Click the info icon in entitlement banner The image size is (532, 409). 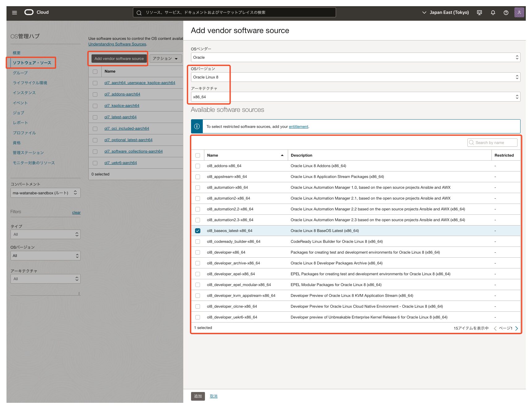197,126
